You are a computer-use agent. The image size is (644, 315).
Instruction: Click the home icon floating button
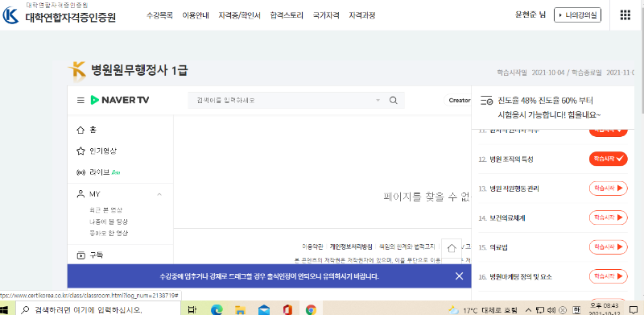pos(452,248)
